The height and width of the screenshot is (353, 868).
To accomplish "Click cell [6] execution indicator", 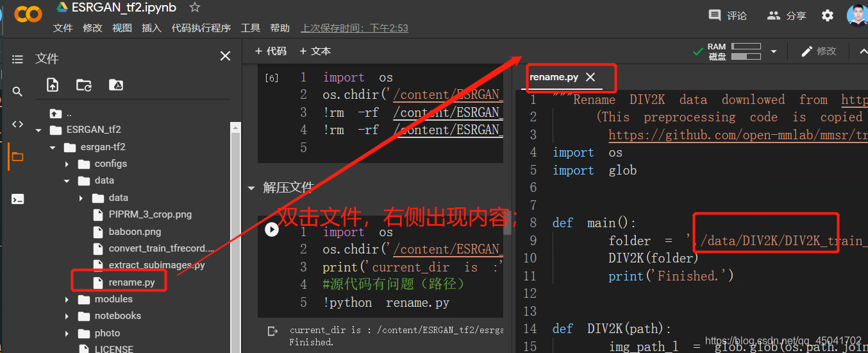I will 272,78.
